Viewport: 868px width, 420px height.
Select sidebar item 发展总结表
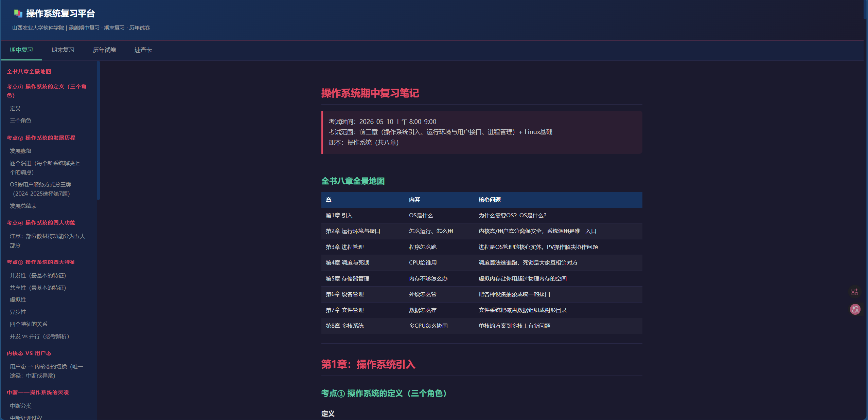point(23,206)
